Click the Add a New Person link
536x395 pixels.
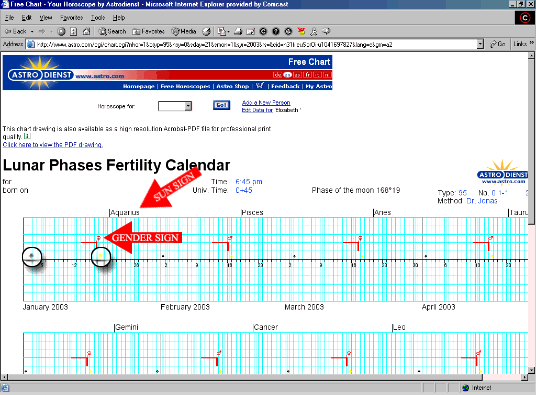click(266, 103)
